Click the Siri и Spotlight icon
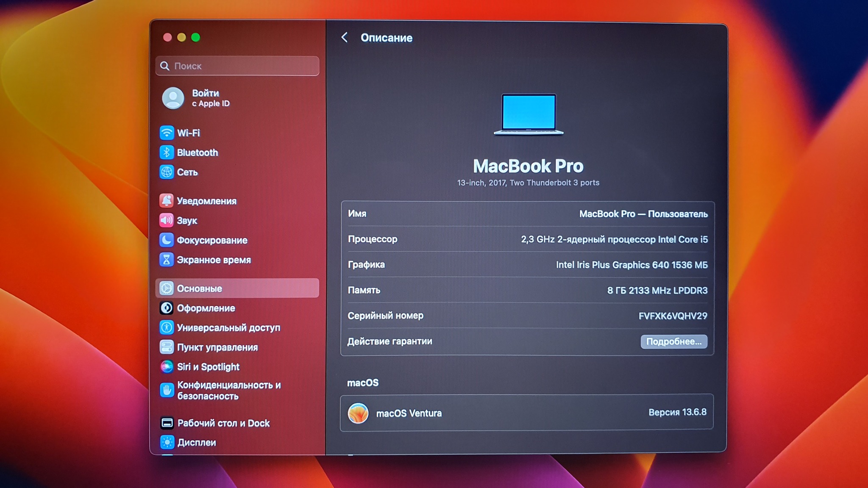 click(167, 367)
